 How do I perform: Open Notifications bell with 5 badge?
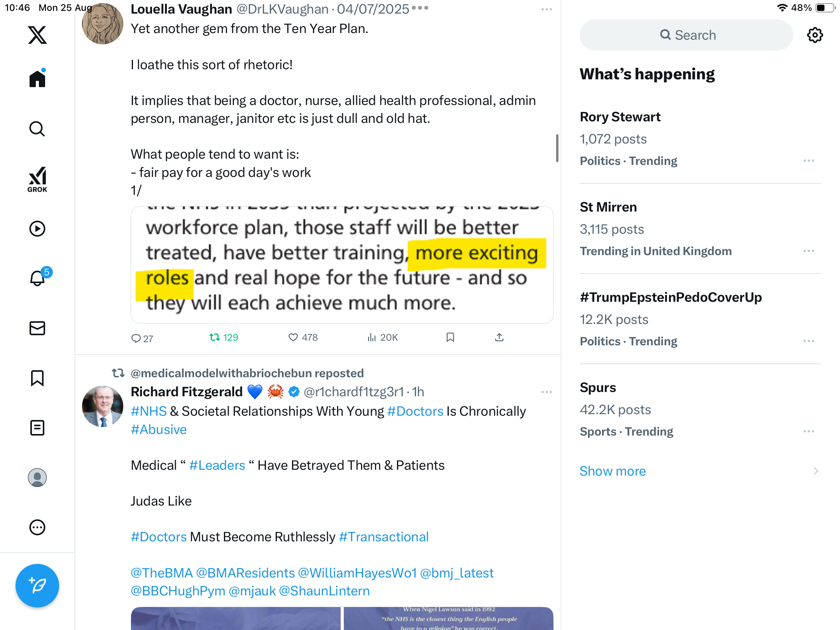[x=38, y=278]
